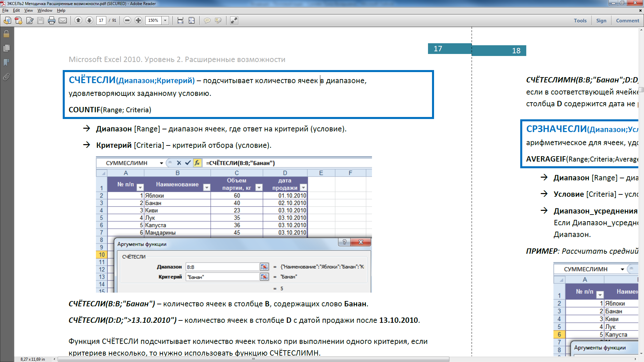Open security settings lock icon
This screenshot has width=644, height=362.
coord(6,34)
